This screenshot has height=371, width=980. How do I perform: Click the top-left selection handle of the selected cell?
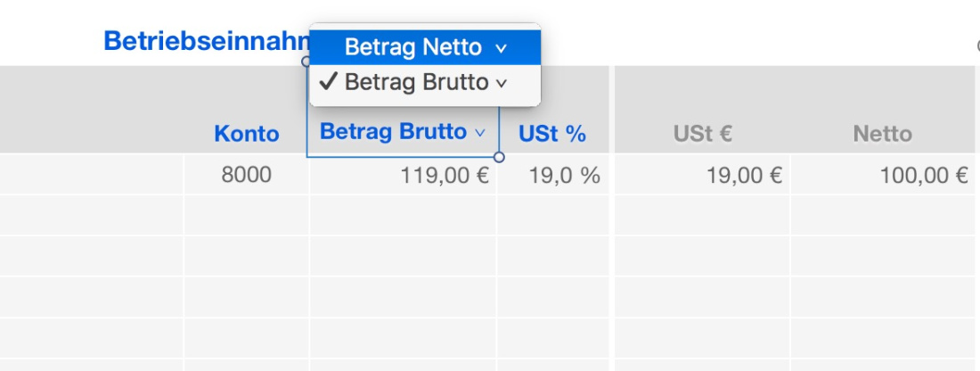pyautogui.click(x=306, y=62)
